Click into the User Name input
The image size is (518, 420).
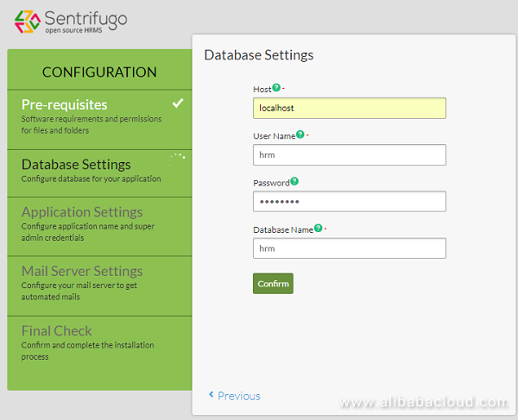pyautogui.click(x=349, y=154)
